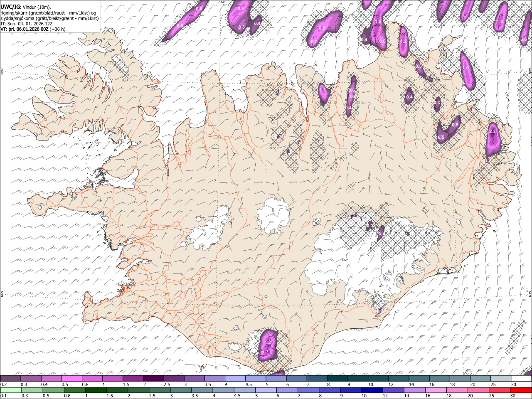This screenshot has width=532, height=399.
Task: Click the '0.2' label on upper legend scale
Action: click(4, 384)
